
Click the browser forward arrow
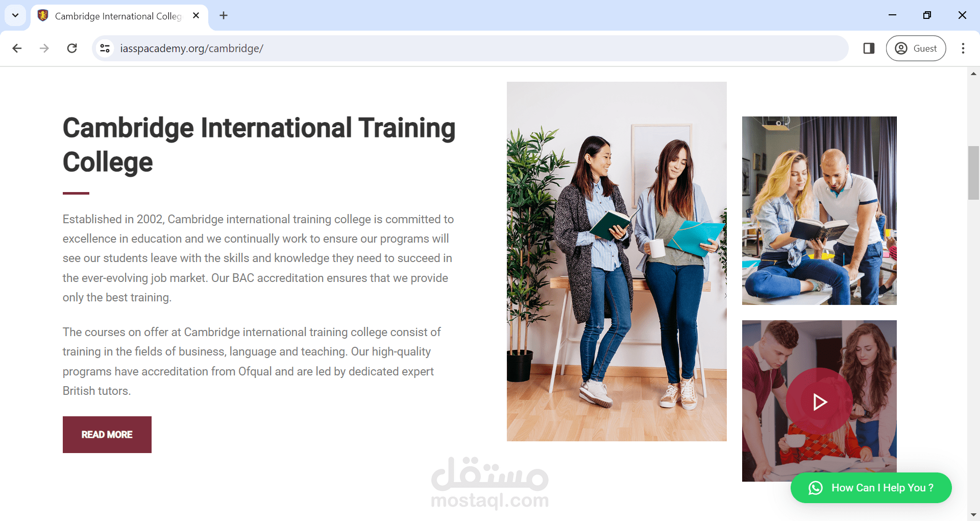(44, 48)
